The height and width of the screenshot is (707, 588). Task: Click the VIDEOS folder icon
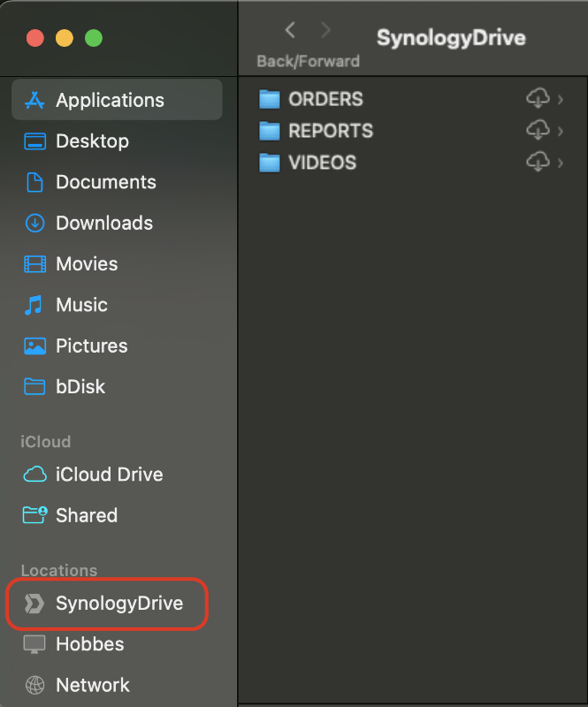(x=270, y=163)
